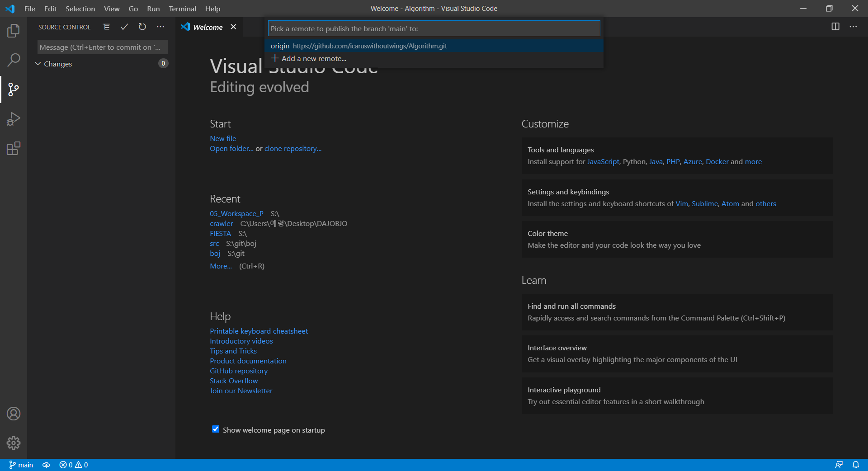Open Product documentation link

(x=248, y=361)
